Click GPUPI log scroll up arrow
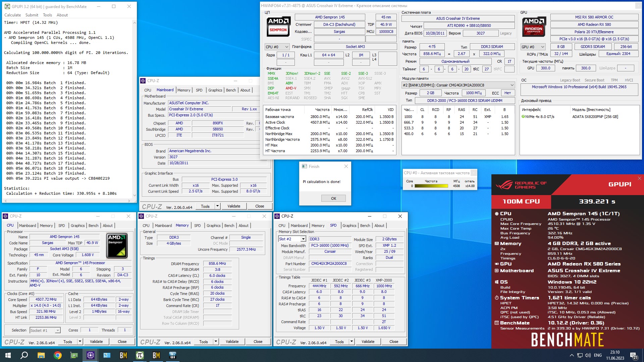Viewport: 644px width, 362px height. point(135,22)
